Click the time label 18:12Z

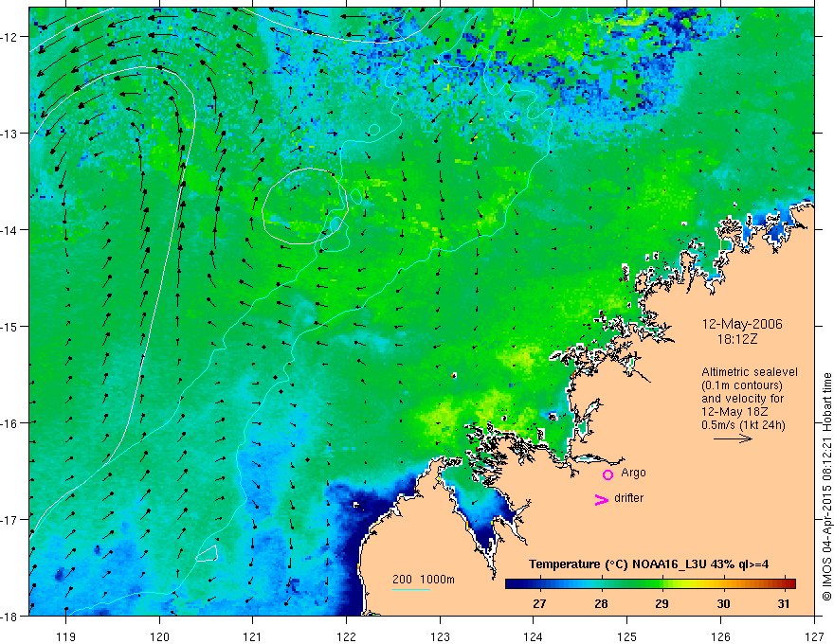[737, 339]
